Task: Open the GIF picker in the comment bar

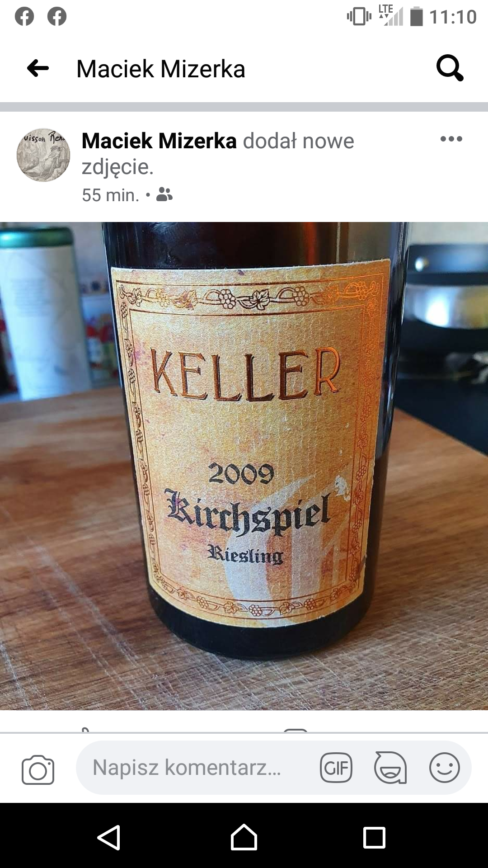Action: point(336,768)
